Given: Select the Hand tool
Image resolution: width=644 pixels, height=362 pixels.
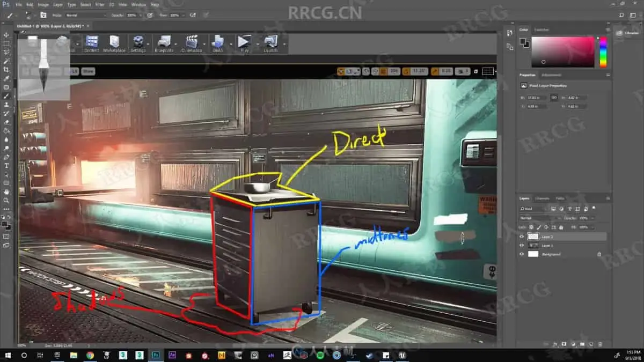Looking at the screenshot, I should coord(6,191).
